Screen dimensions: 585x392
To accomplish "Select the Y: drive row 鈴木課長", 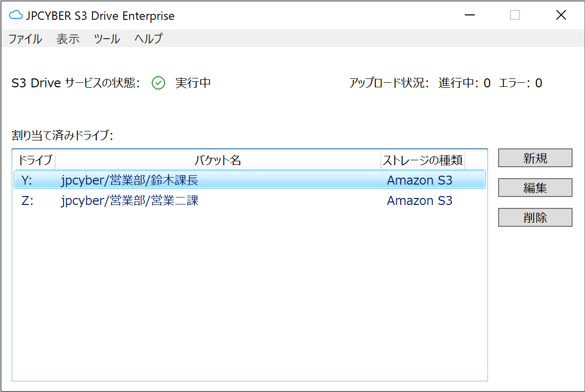I will 250,180.
